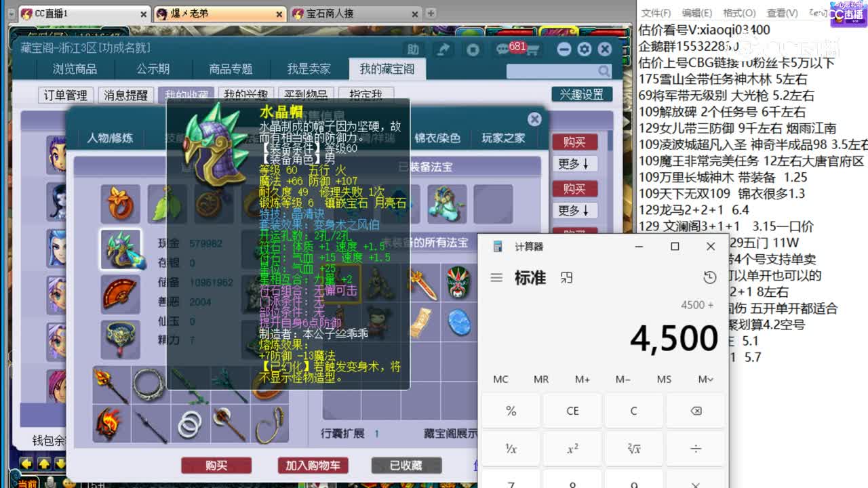Click the calculator divide key
Viewport: 868px width, 488px height.
[x=695, y=449]
